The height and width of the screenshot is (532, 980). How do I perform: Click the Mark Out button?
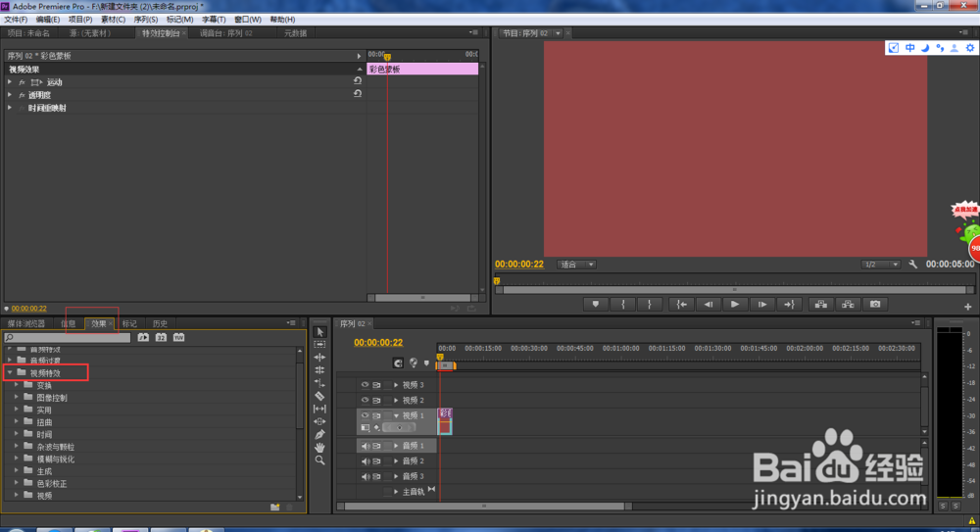(x=650, y=305)
